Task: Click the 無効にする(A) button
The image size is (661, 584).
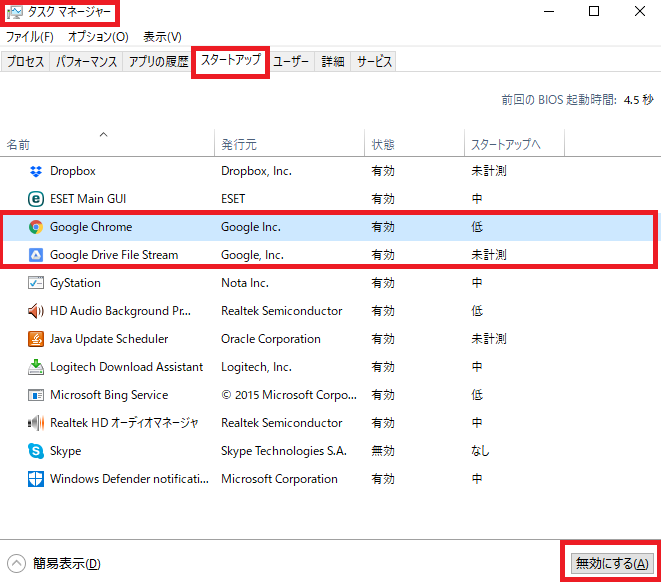Action: click(x=612, y=563)
